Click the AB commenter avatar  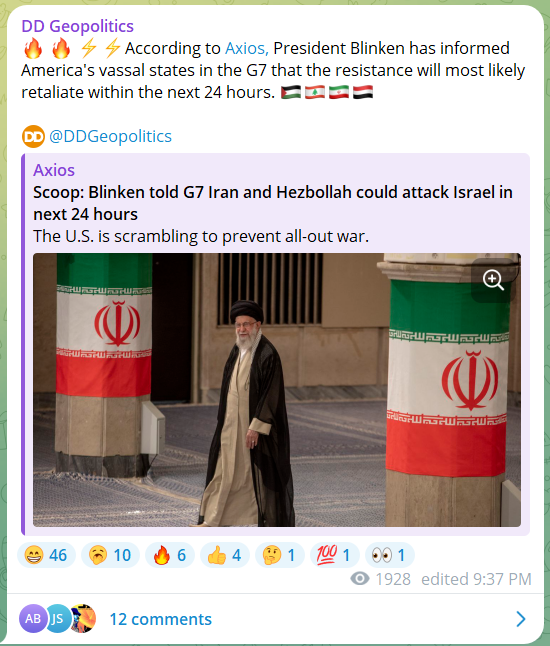pyautogui.click(x=33, y=618)
